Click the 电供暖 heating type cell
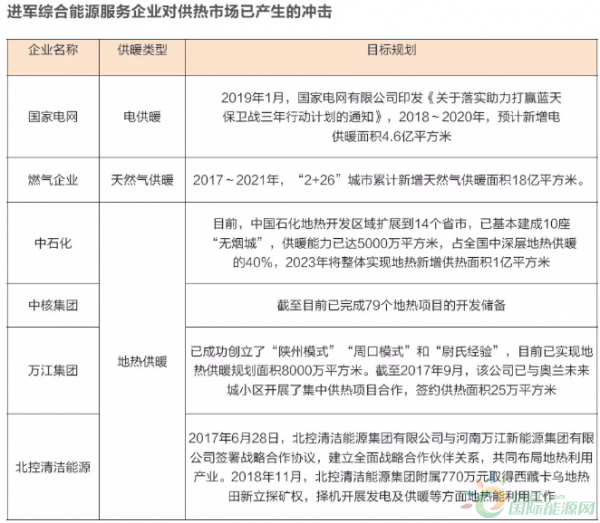Viewport: 600px width, 523px height. coord(142,117)
